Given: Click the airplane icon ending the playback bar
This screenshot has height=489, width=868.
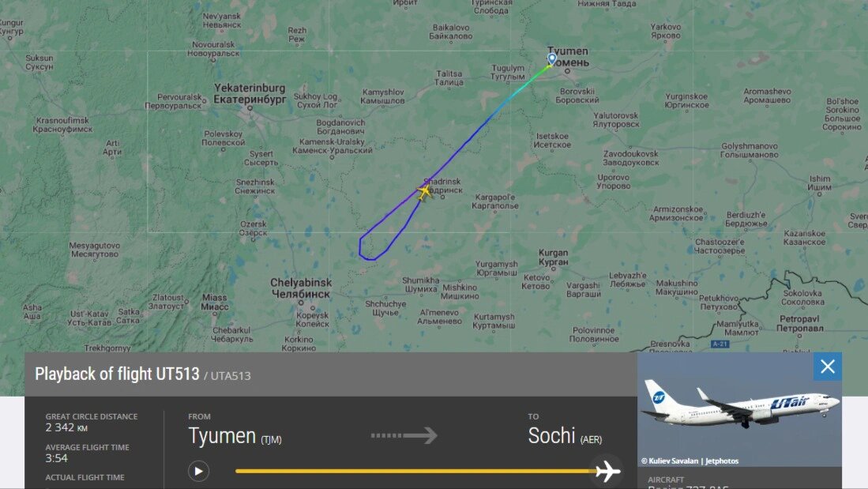Looking at the screenshot, I should [x=608, y=472].
